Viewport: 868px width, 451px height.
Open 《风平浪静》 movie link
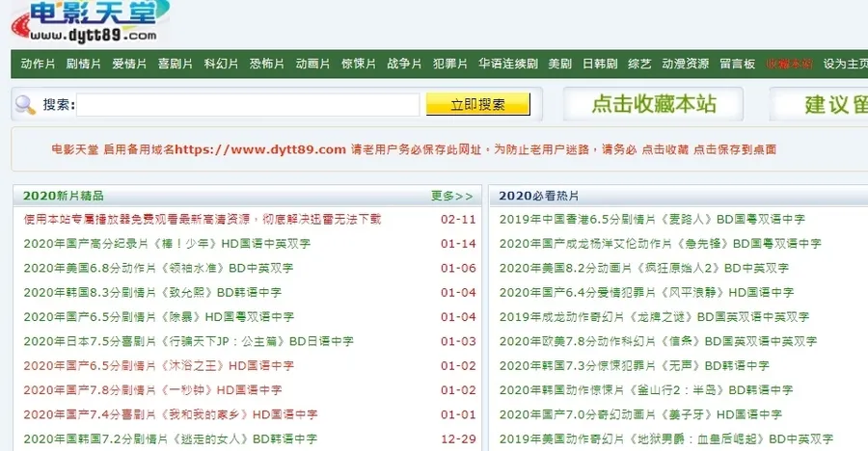click(646, 292)
